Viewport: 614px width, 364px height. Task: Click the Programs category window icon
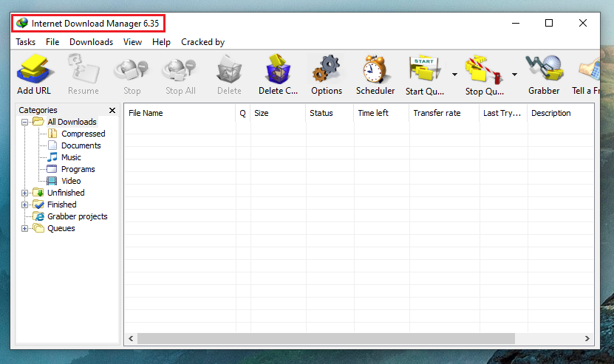tap(52, 168)
